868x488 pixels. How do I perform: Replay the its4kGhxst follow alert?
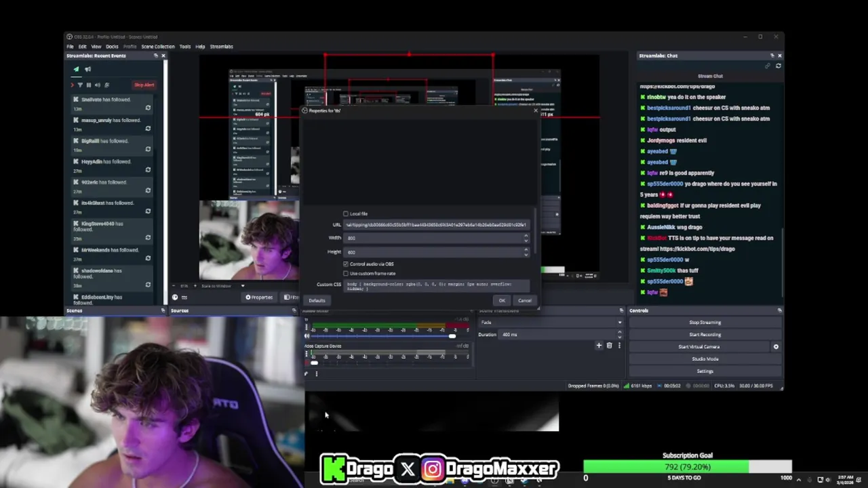[148, 211]
